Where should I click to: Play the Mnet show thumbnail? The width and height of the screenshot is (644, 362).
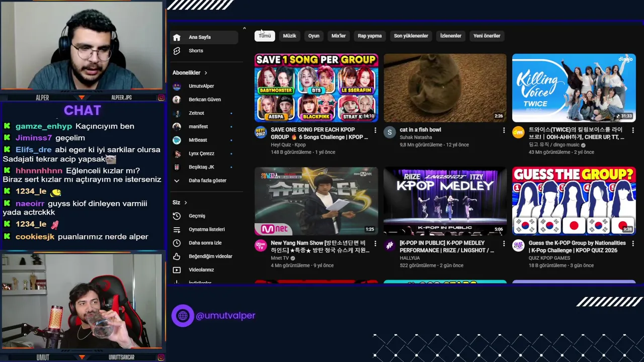click(316, 201)
